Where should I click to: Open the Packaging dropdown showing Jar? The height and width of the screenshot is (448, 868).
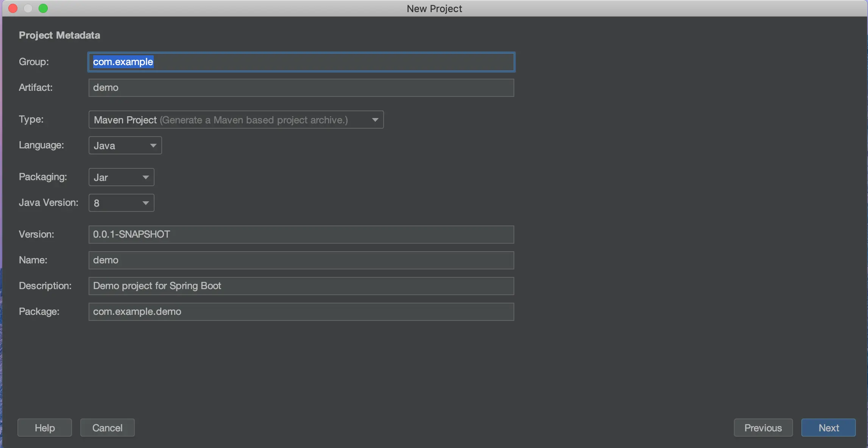pos(121,177)
